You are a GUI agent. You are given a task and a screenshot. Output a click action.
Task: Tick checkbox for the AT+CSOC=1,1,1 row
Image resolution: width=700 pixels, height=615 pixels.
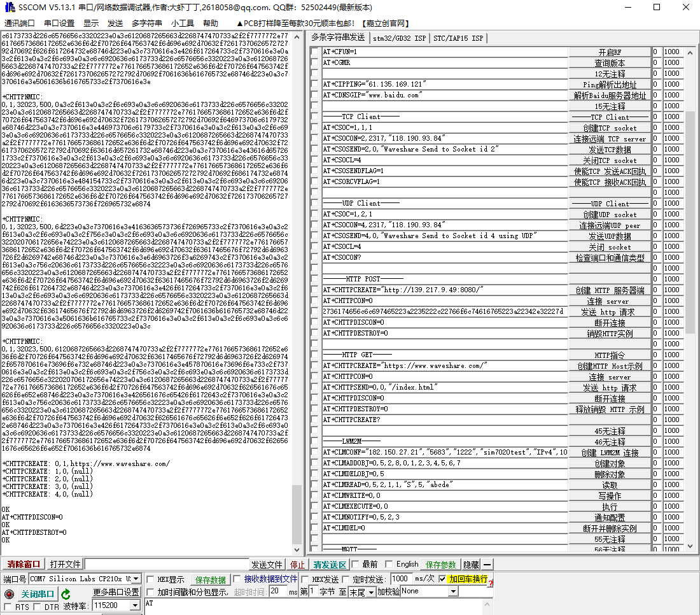(315, 127)
